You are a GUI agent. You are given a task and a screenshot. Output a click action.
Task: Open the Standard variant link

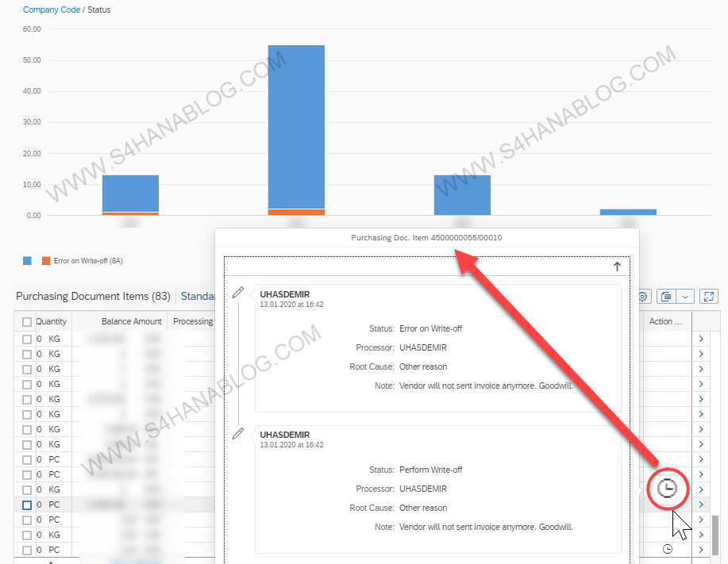(198, 296)
